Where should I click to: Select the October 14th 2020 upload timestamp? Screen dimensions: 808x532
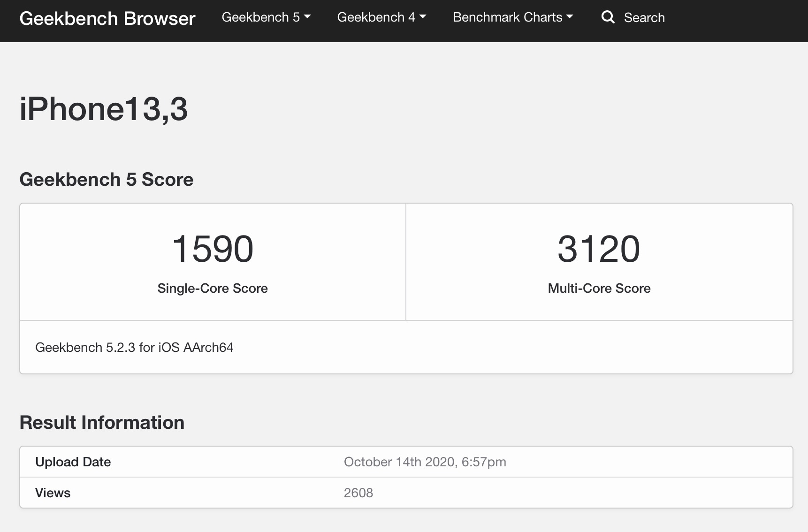[425, 462]
